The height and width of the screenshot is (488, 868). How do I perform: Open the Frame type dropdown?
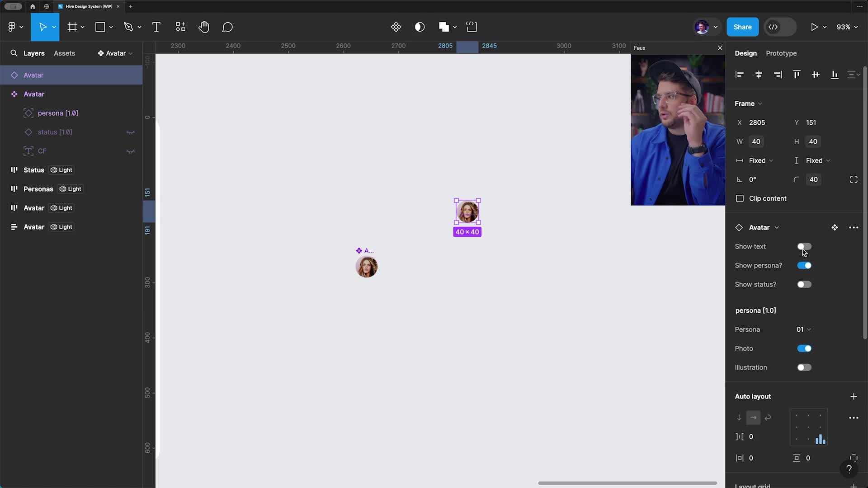[748, 103]
